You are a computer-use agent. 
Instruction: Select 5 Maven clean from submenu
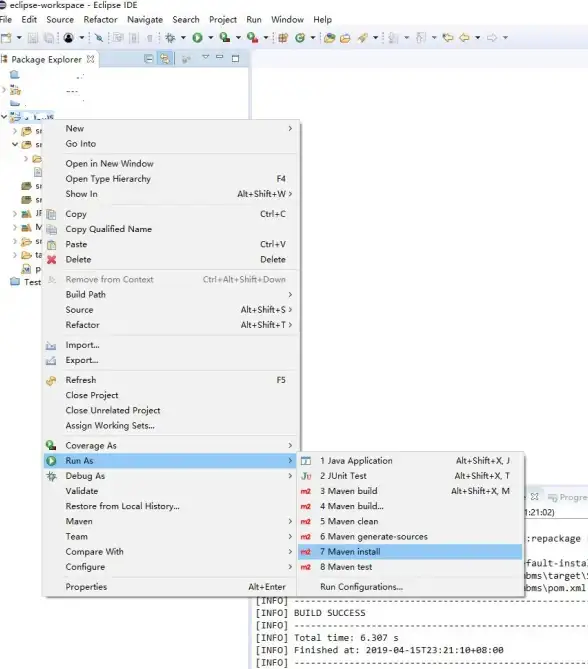[x=410, y=521]
